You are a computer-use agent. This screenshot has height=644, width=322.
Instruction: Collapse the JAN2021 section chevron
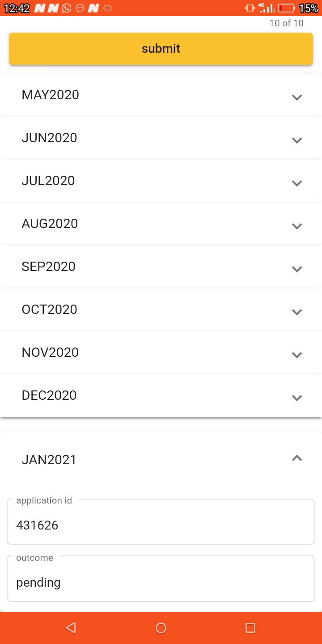coord(297,458)
